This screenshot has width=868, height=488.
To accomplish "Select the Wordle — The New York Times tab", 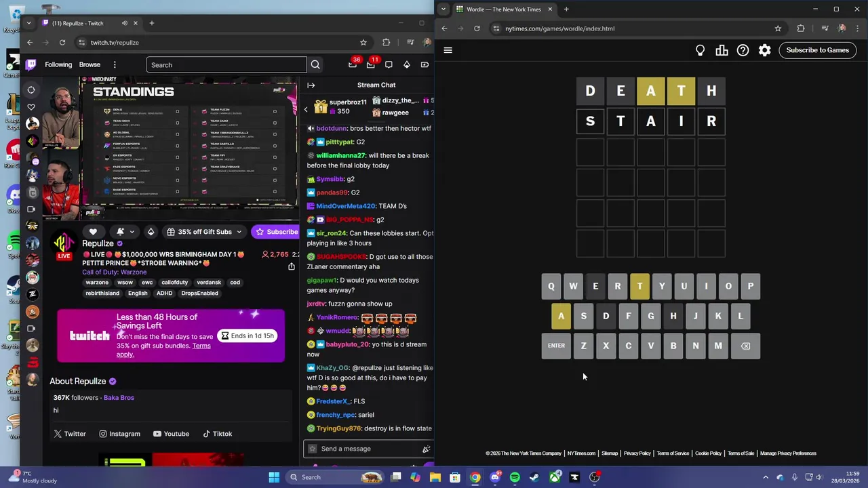I will [504, 9].
